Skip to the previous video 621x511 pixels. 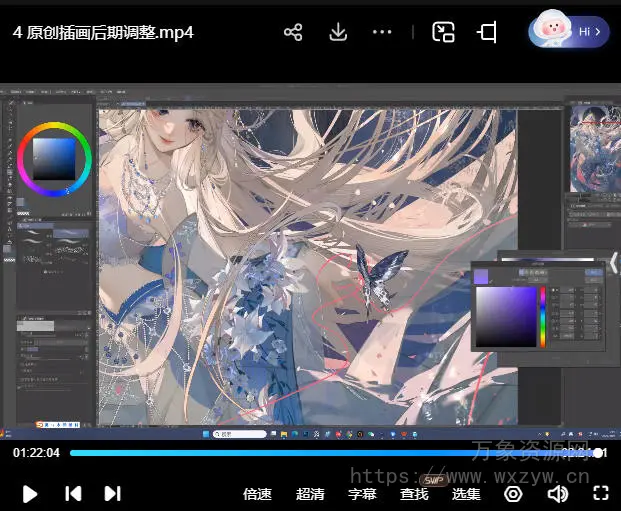[73, 493]
